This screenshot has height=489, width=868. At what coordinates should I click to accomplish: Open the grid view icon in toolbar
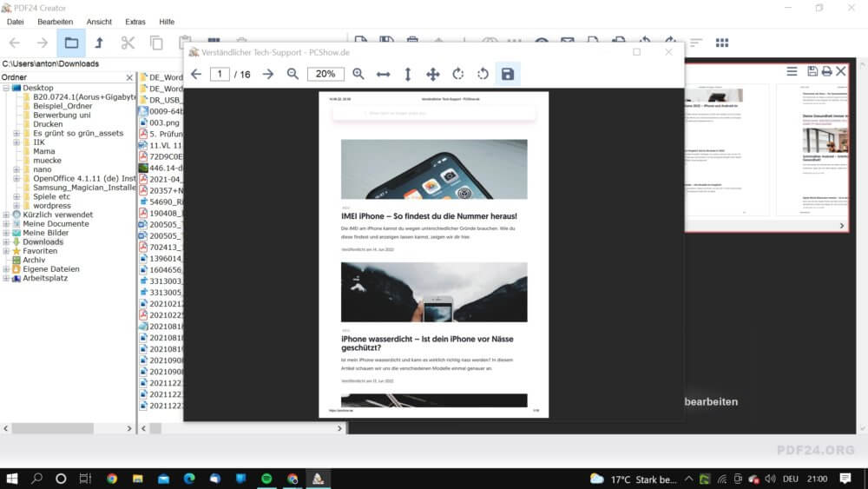[x=722, y=43]
